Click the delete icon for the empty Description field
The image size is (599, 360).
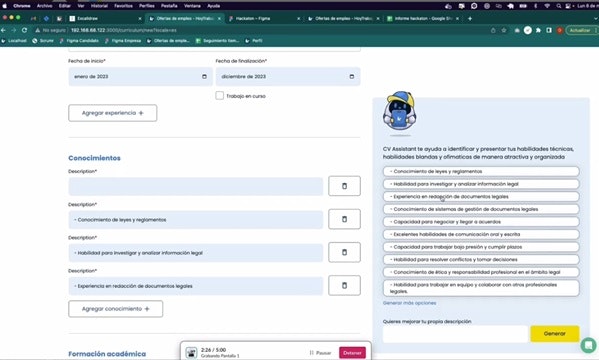(344, 186)
